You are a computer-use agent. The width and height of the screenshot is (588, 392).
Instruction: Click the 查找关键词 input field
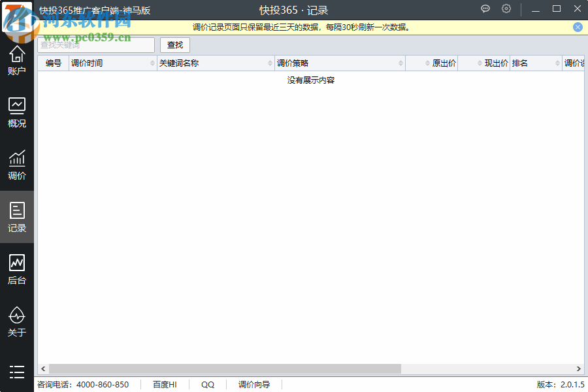95,45
